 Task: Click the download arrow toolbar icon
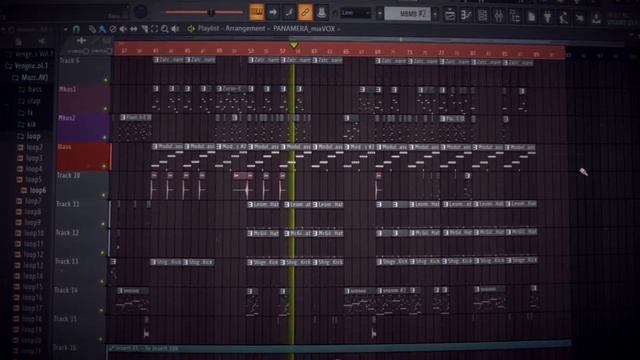point(596,18)
